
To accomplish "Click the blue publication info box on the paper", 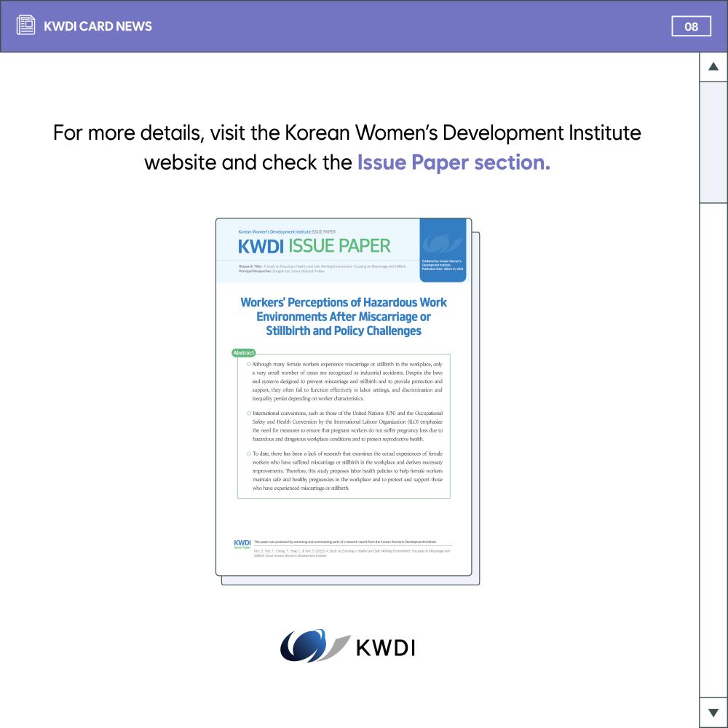I will (x=443, y=250).
